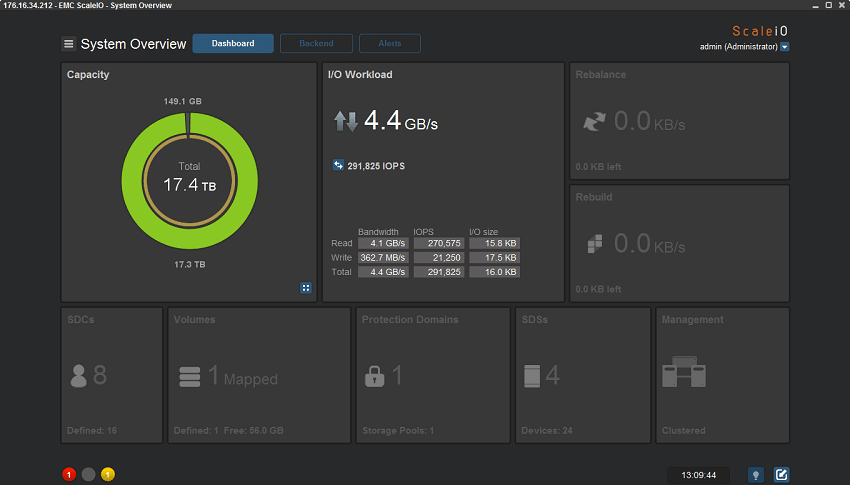Click the 149.1 GB capacity label
This screenshot has width=850, height=485.
click(183, 101)
